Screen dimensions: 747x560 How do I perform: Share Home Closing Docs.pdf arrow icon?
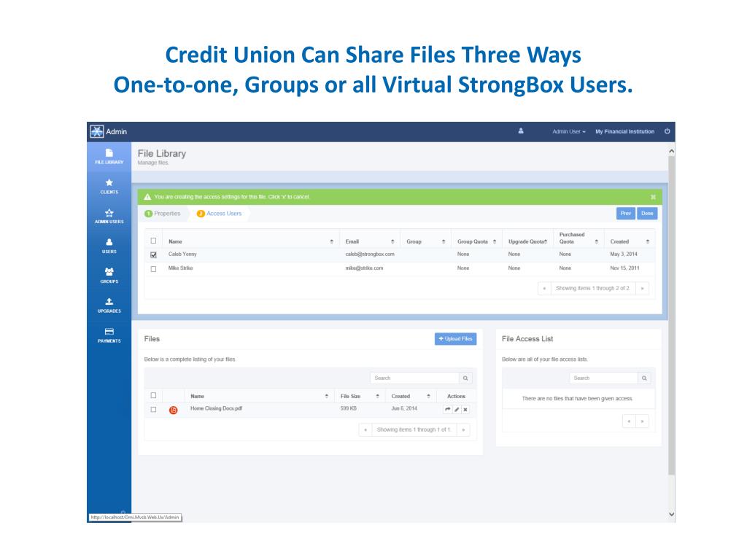pyautogui.click(x=447, y=409)
